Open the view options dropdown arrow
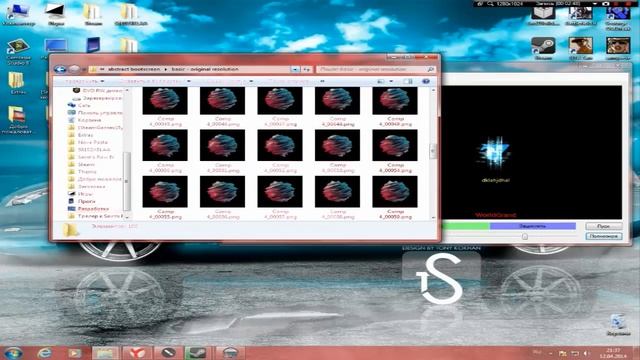640x360 pixels. (391, 81)
